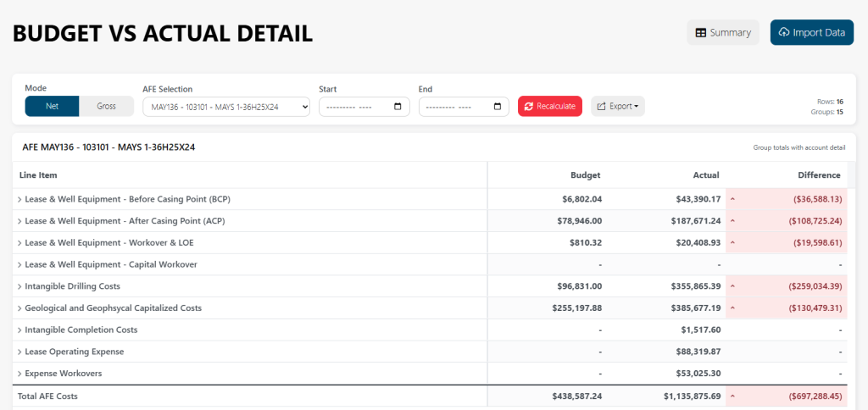Image resolution: width=868 pixels, height=410 pixels.
Task: Open the Export dropdown menu
Action: (618, 106)
